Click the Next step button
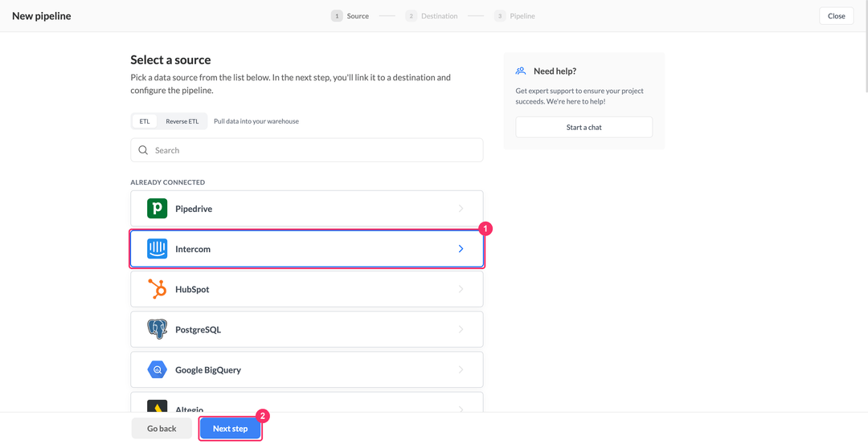868x444 pixels. 231,429
